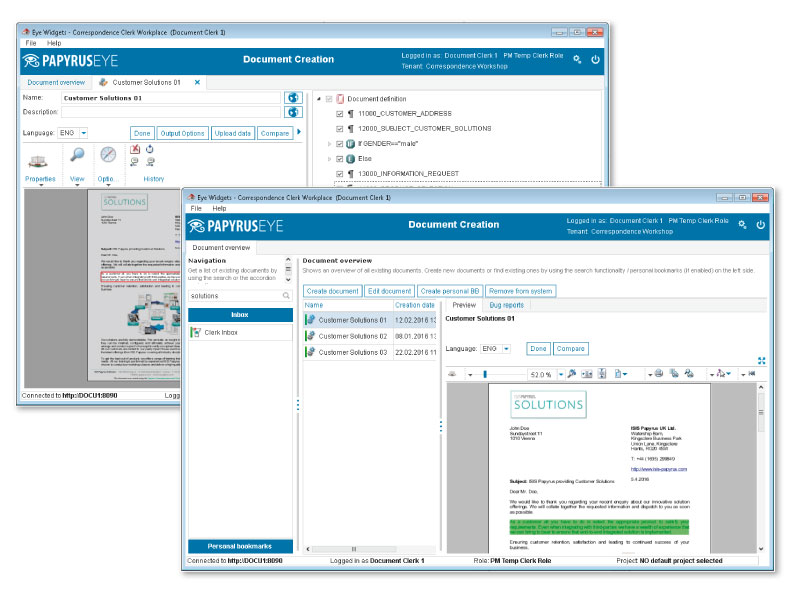800x591 pixels.
Task: Select the Preview tab in the front window
Action: coord(464,305)
